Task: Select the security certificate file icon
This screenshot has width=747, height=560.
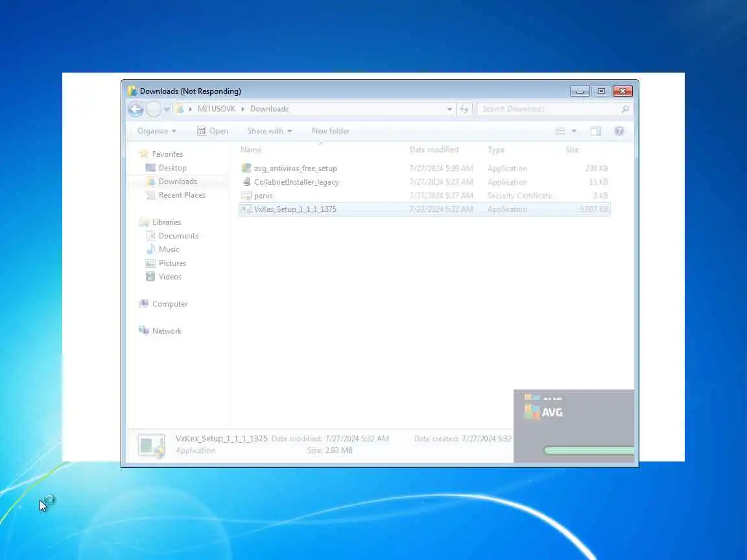Action: pos(246,196)
